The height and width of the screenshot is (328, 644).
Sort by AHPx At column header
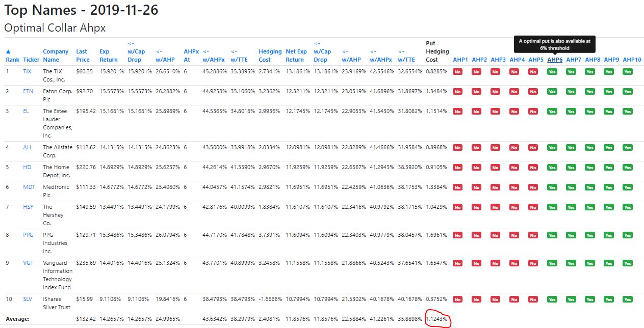[x=191, y=56]
